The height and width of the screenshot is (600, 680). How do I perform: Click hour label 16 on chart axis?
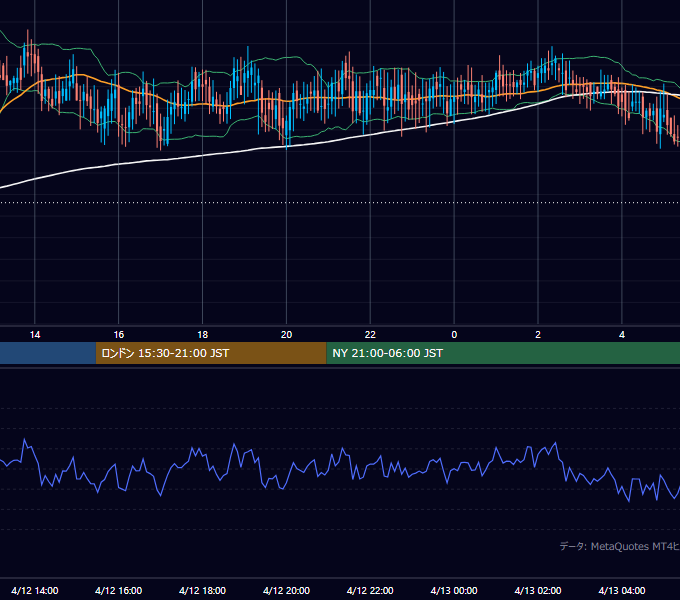click(x=118, y=335)
